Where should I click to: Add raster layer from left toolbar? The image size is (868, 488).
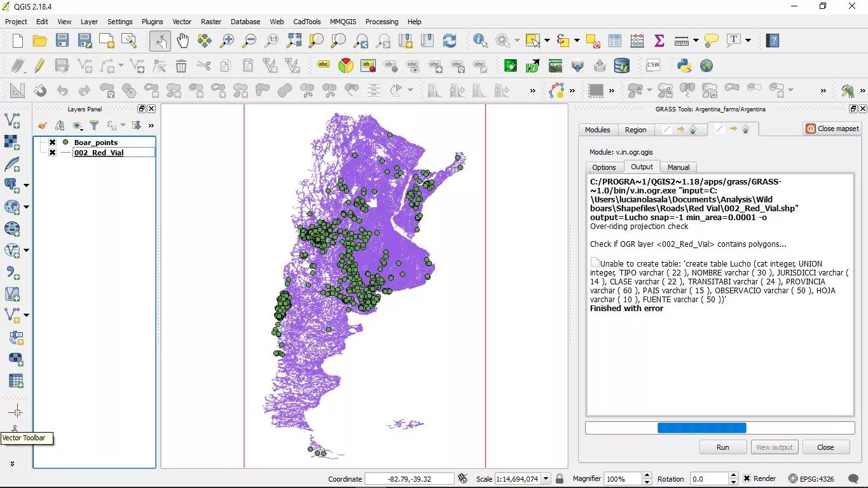[12, 142]
